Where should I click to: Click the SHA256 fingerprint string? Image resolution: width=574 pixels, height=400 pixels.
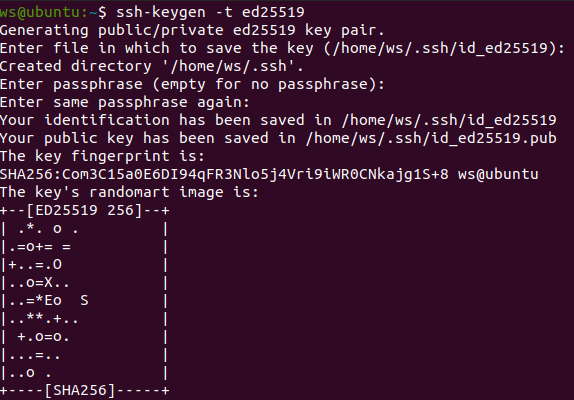point(224,174)
